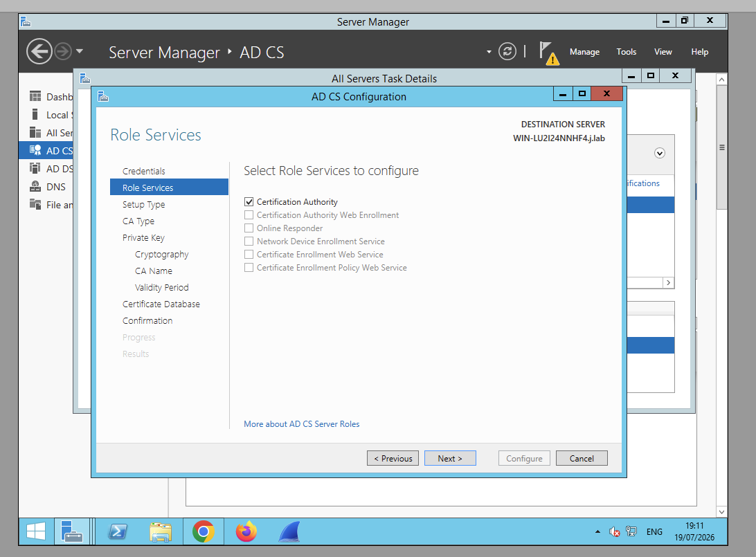Select File and Storage icon in sidebar
The width and height of the screenshot is (756, 557).
35,204
